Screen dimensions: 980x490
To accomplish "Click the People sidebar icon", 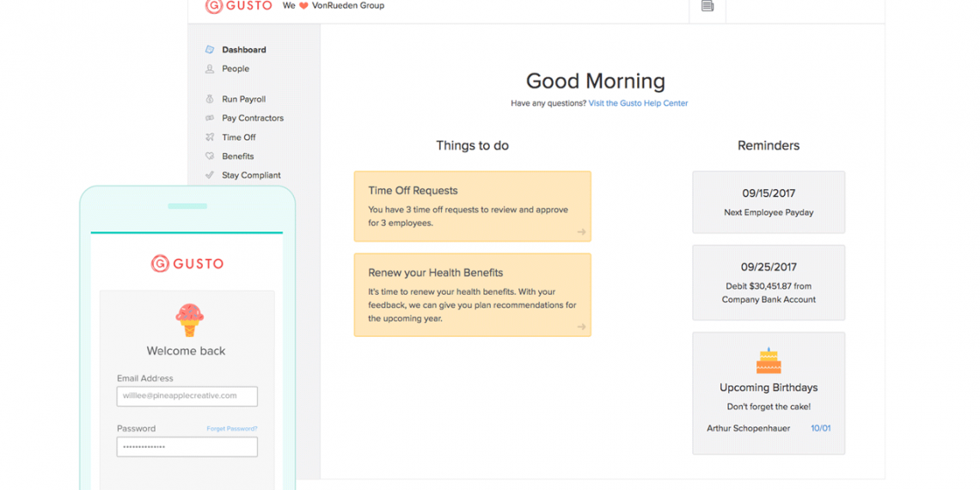I will (x=209, y=69).
